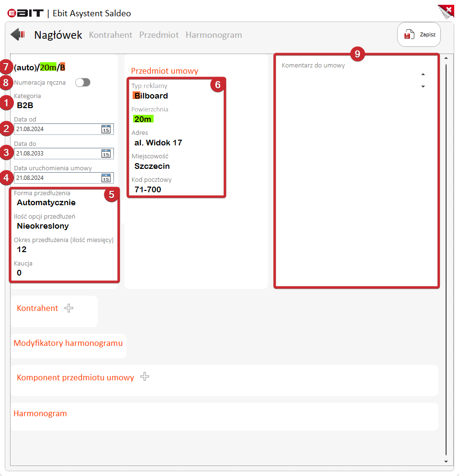Viewport: 459px width, 476px height.
Task: Open the Modyfikatory harmonogramu section
Action: tap(68, 343)
